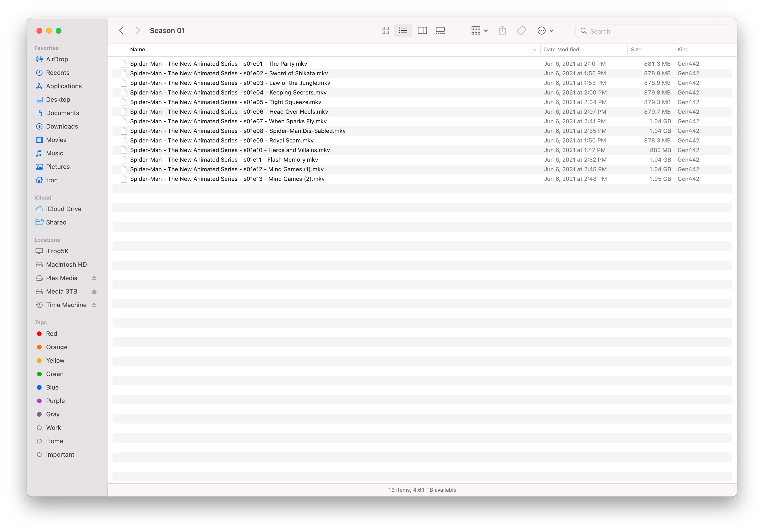Switch to icon grid view
764x532 pixels.
point(385,31)
